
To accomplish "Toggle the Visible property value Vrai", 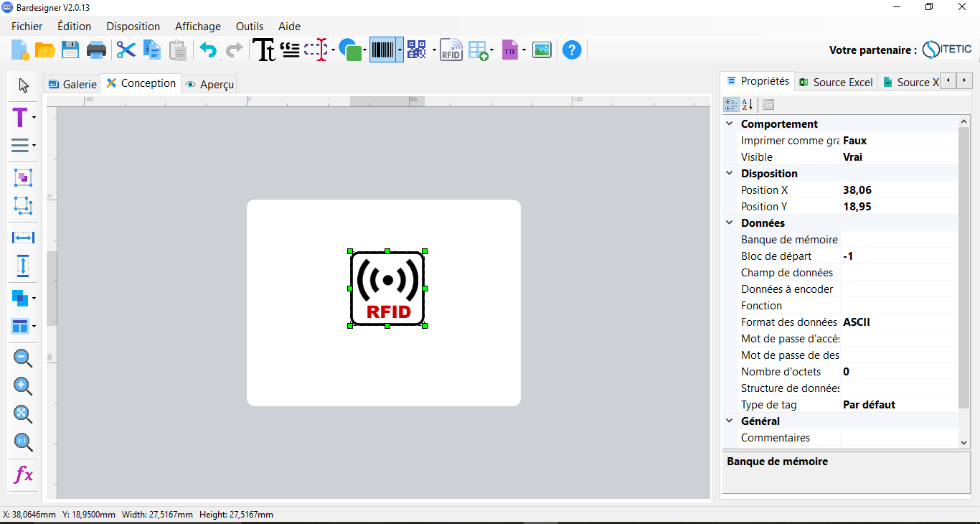I will 899,157.
